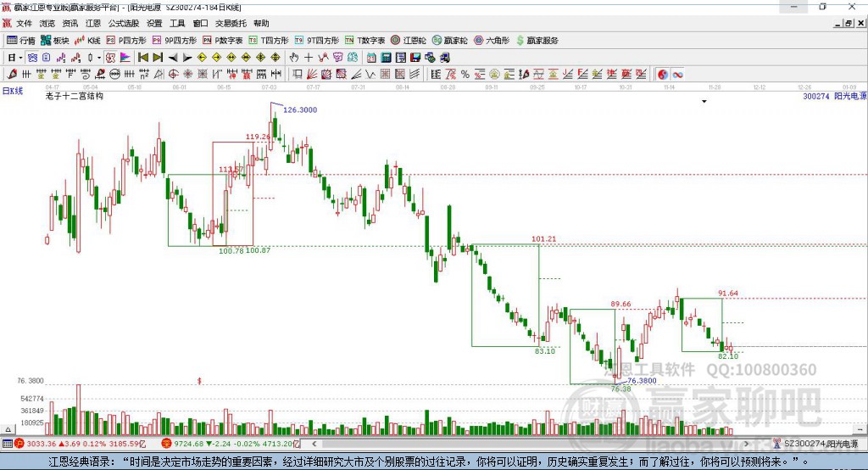
Task: Select the percent % retracement tool
Action: (x=465, y=75)
